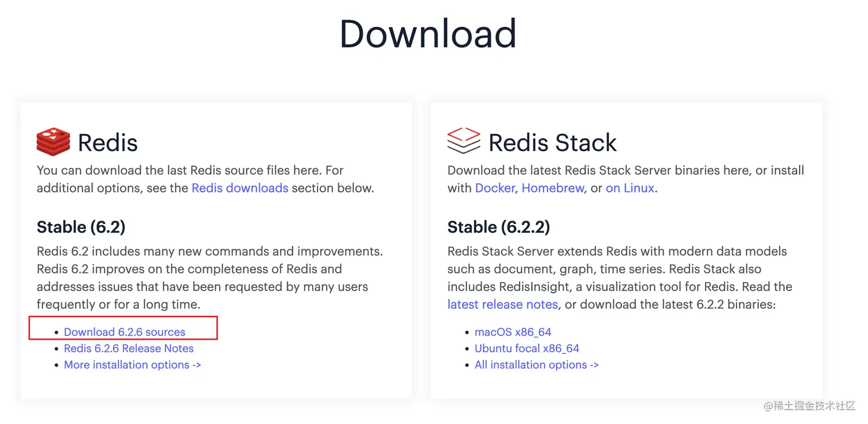Download the Ubuntu focal x86_64 binary

(526, 348)
